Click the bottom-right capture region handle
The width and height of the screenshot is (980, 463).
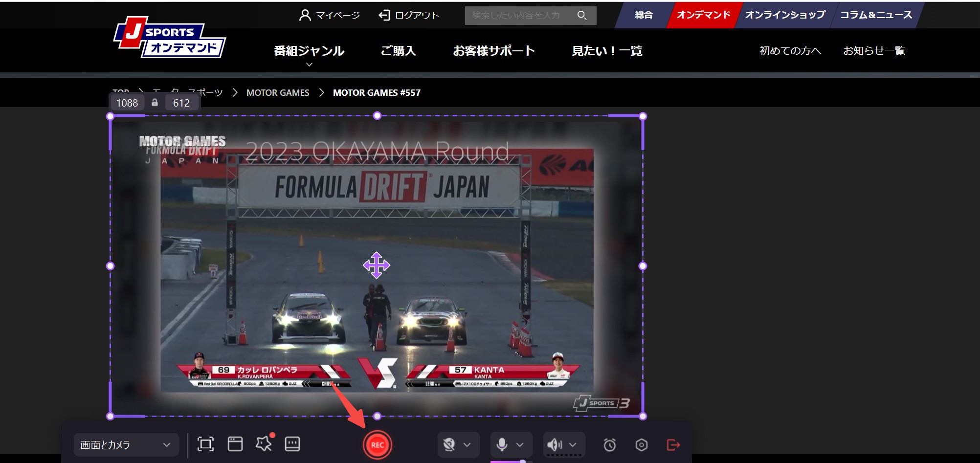643,417
